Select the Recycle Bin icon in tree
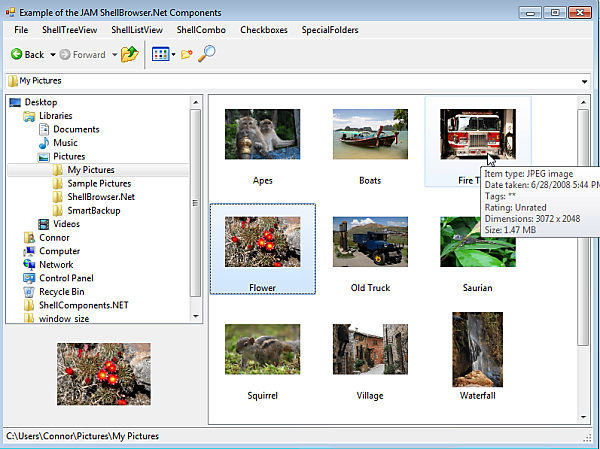This screenshot has height=449, width=600. click(x=29, y=292)
